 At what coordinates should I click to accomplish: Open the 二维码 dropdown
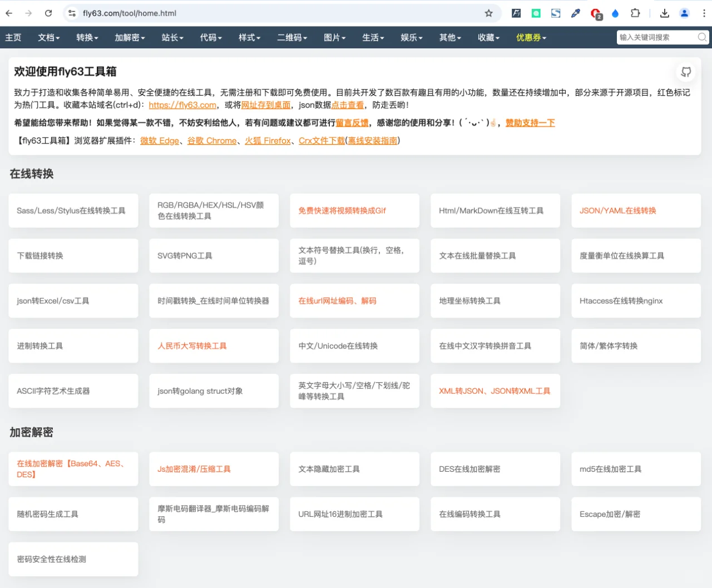(292, 37)
